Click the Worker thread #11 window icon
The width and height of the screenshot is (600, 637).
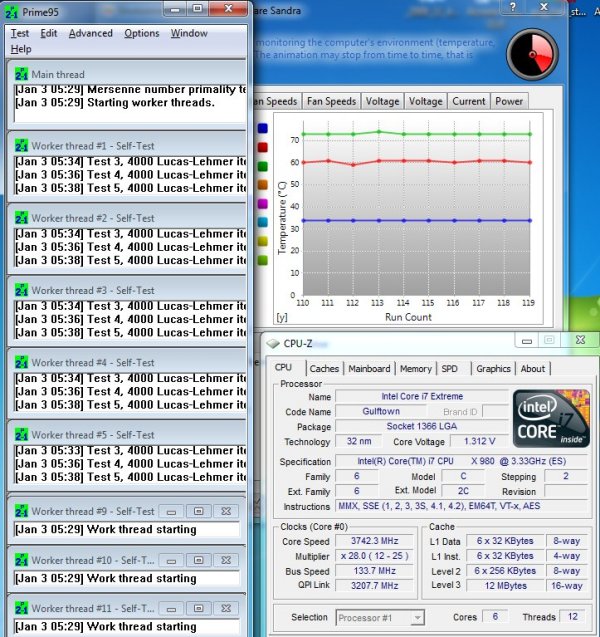click(21, 608)
